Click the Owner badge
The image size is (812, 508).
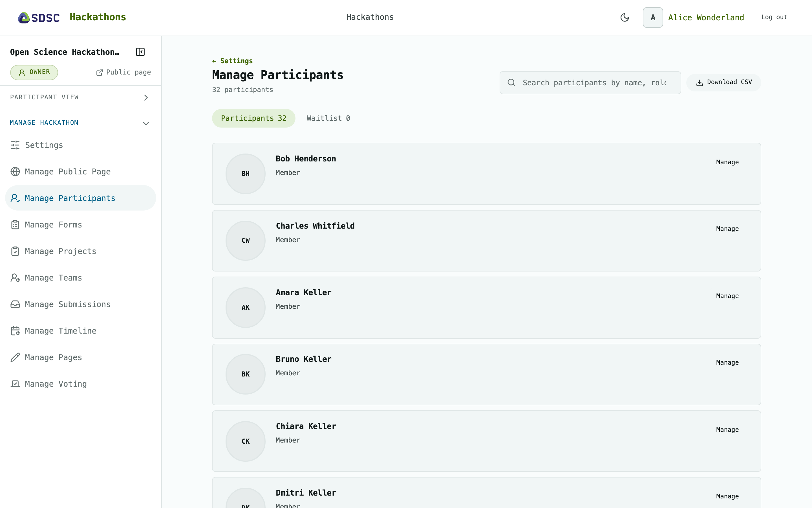click(34, 72)
